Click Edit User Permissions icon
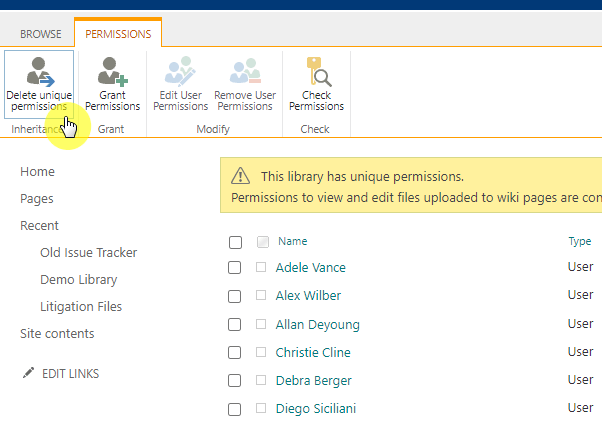This screenshot has height=430, width=602. pyautogui.click(x=180, y=71)
